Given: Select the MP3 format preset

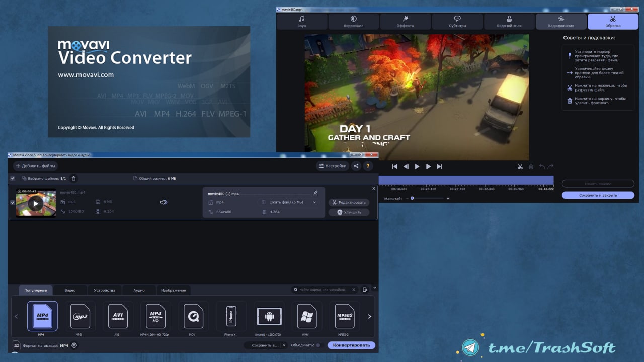Looking at the screenshot, I should click(80, 316).
